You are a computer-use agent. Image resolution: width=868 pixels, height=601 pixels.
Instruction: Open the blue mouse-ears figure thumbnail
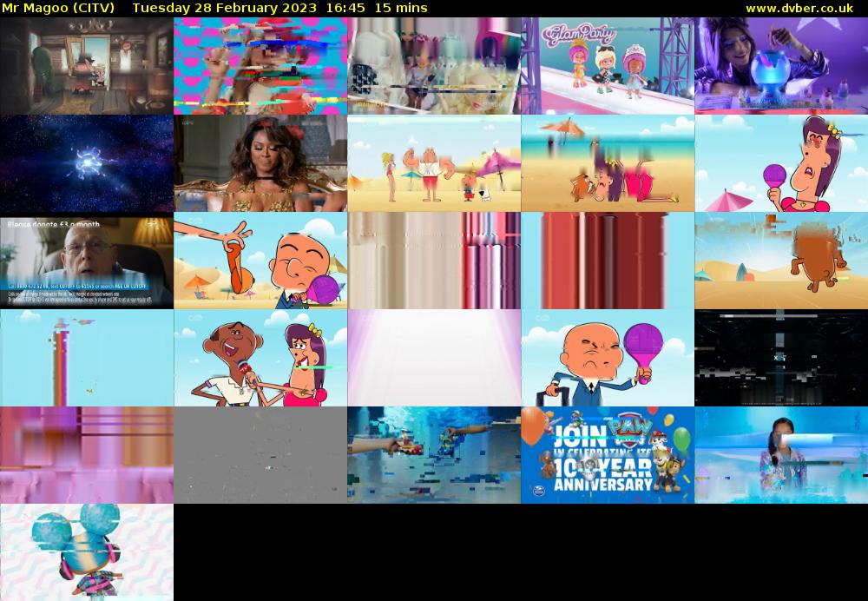pyautogui.click(x=87, y=552)
